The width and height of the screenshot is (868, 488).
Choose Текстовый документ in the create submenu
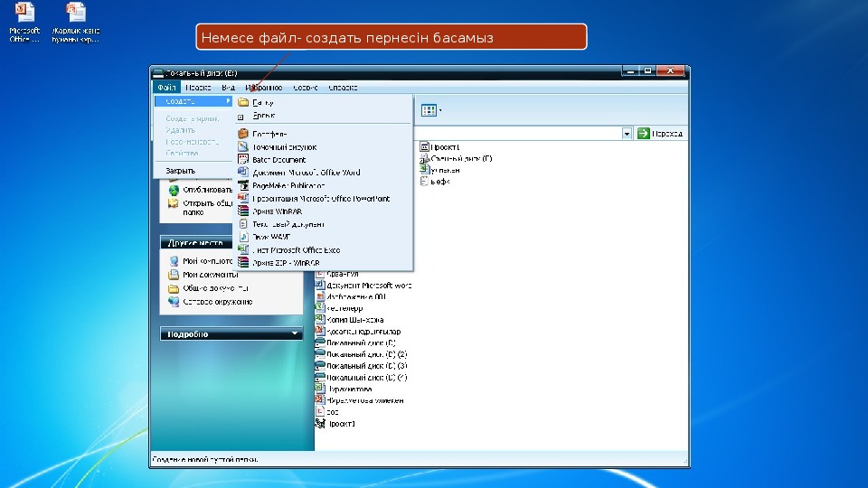point(288,224)
